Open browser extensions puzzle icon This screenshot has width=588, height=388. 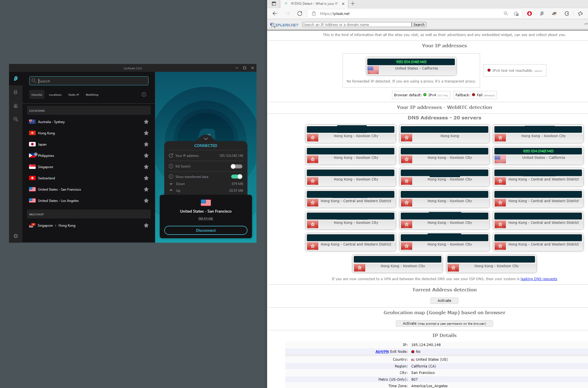pyautogui.click(x=567, y=14)
